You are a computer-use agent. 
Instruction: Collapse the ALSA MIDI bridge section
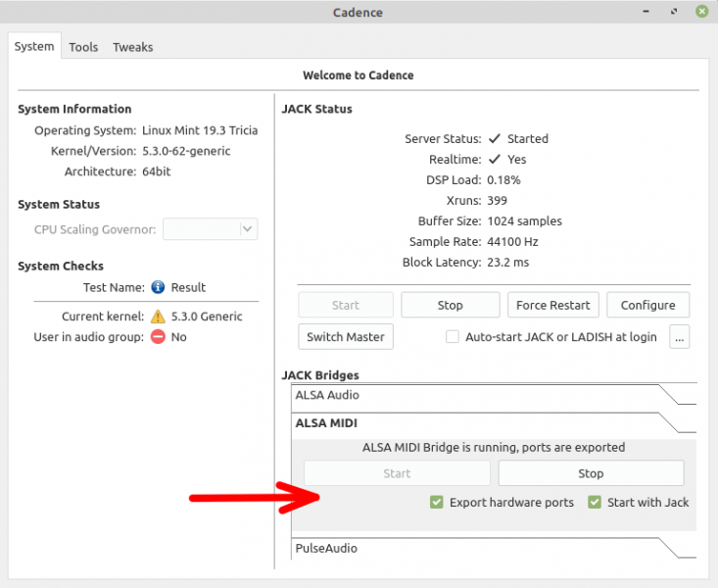point(494,423)
